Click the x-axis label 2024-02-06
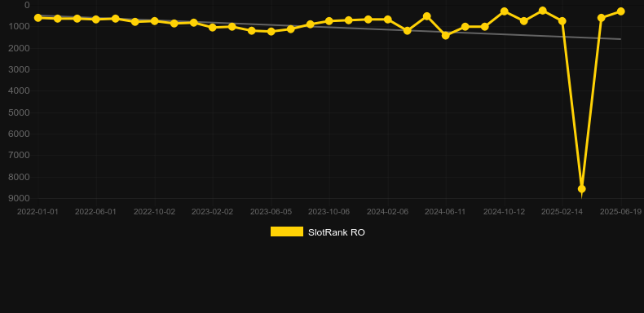This screenshot has width=644, height=313. [x=387, y=212]
